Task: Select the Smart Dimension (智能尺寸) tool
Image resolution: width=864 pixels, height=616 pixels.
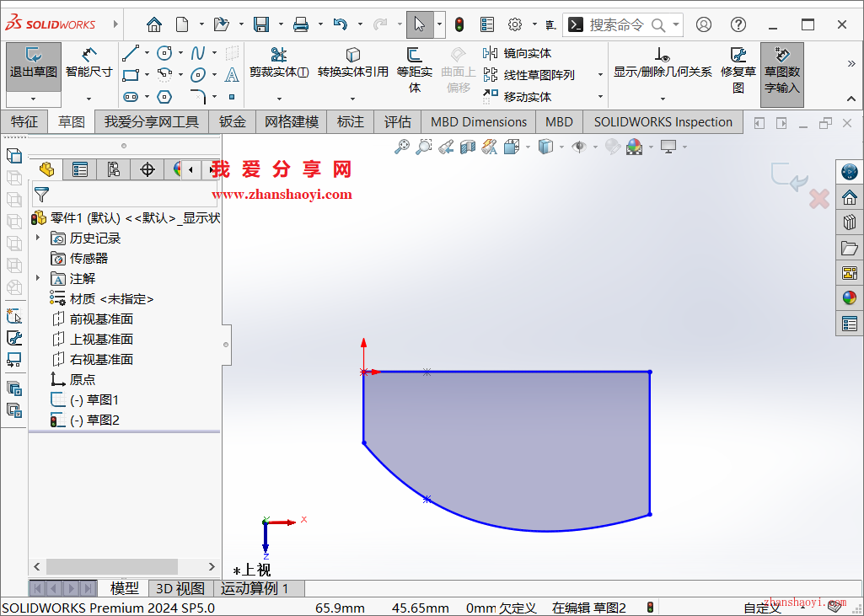Action: click(89, 63)
